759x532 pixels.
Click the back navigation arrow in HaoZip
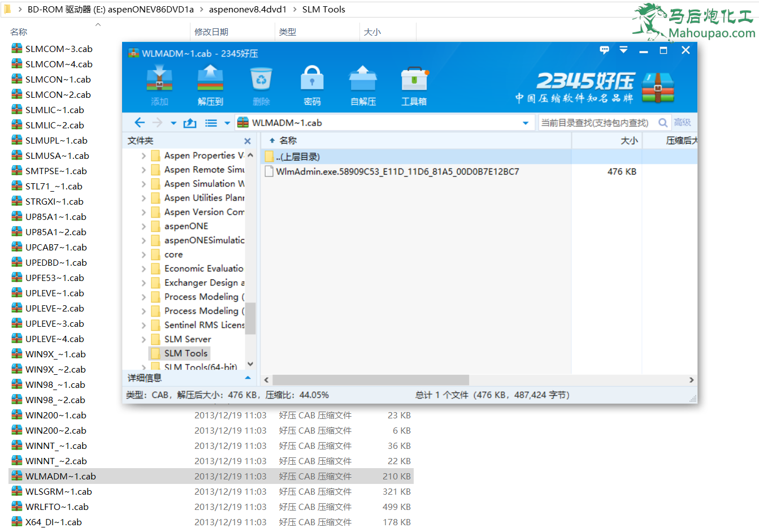click(140, 122)
